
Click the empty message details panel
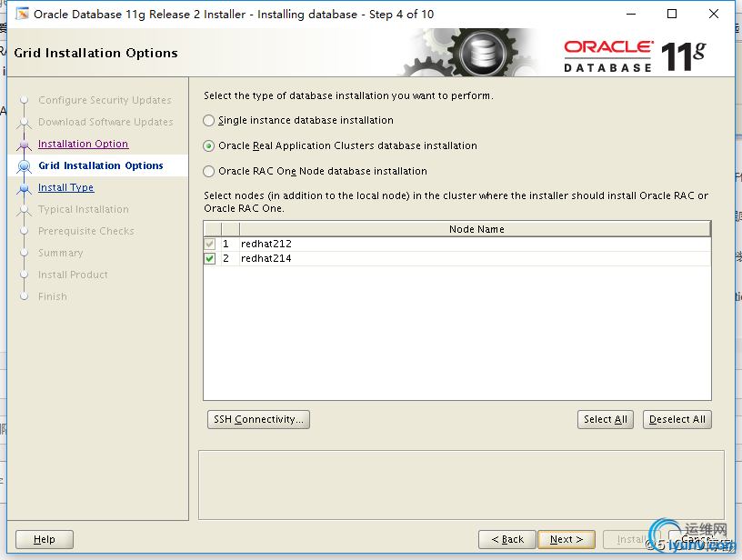461,485
